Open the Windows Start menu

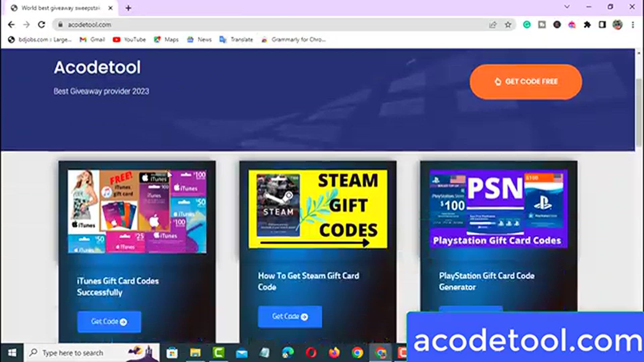12,353
